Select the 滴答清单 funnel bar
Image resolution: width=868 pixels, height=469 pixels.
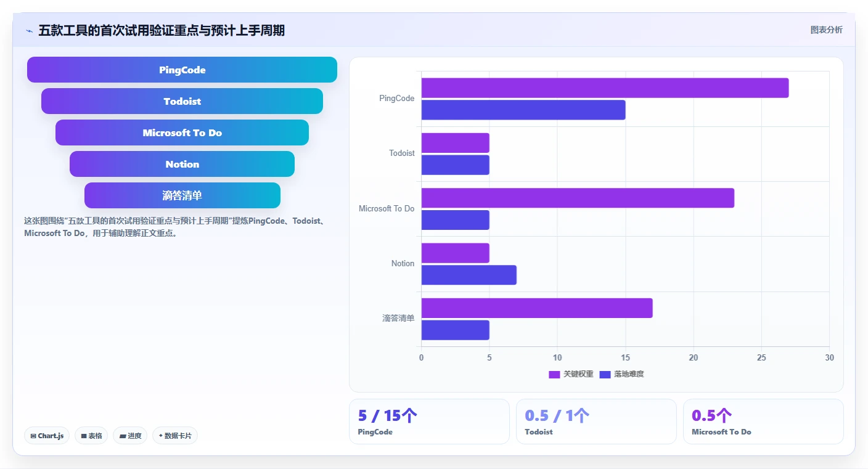[182, 195]
